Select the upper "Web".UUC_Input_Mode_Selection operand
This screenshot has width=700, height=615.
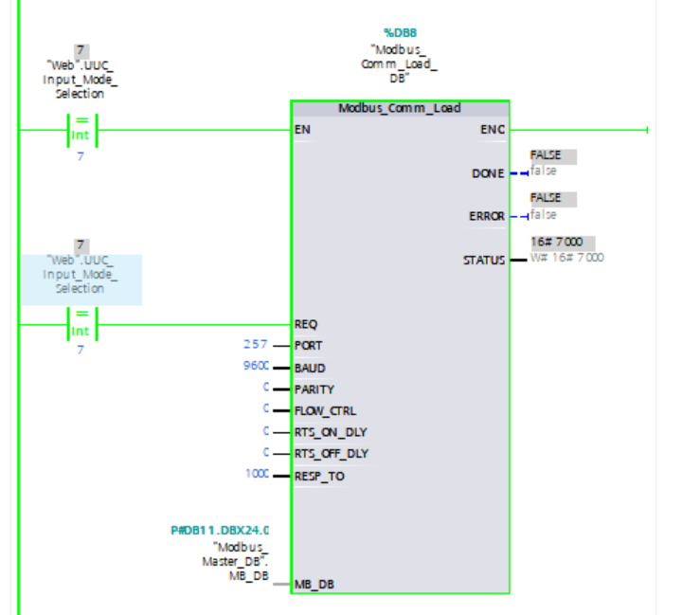80,80
